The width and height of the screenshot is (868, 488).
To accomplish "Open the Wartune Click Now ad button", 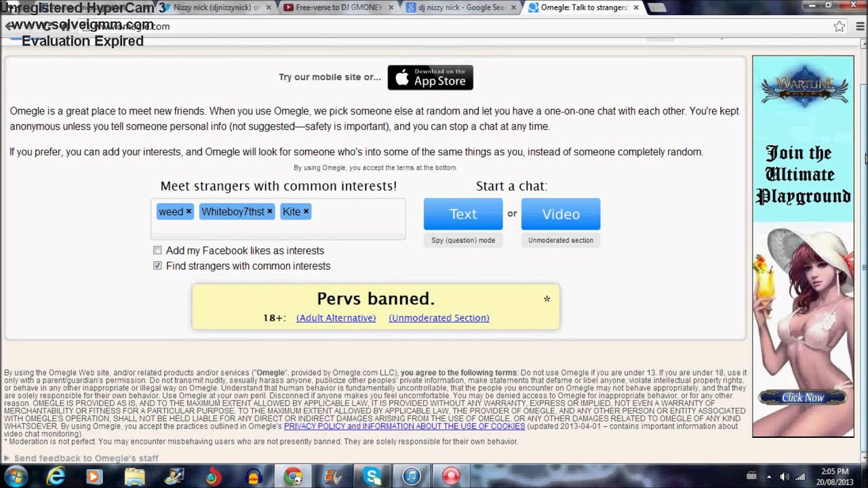I will [x=803, y=398].
